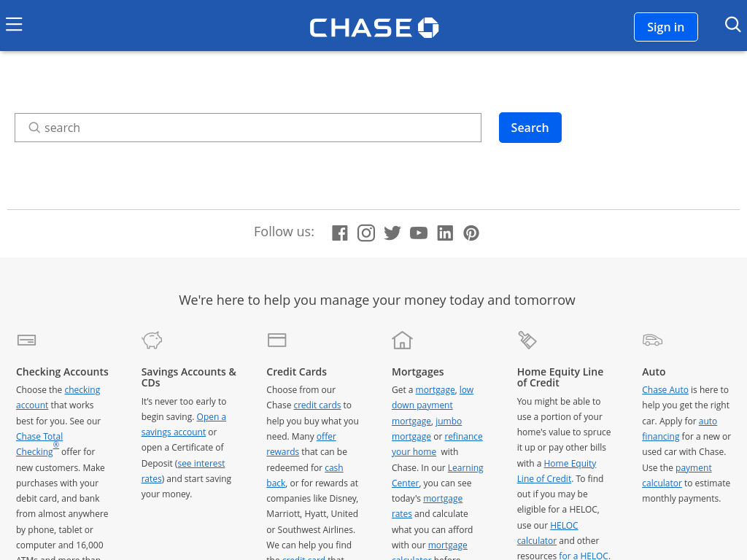Open the Chase Total Checking link
This screenshot has height=560, width=747.
tap(39, 444)
